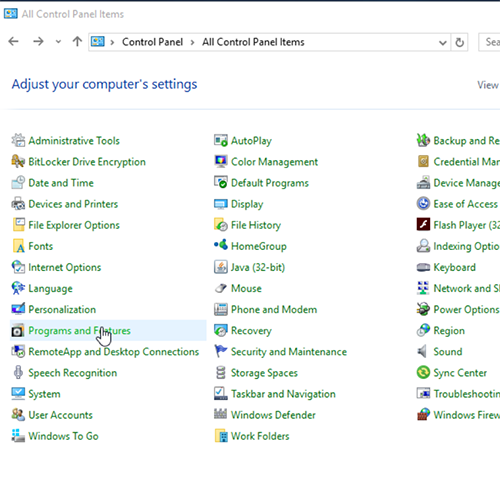Open the Mouse icon
Image resolution: width=500 pixels, height=500 pixels.
[221, 288]
